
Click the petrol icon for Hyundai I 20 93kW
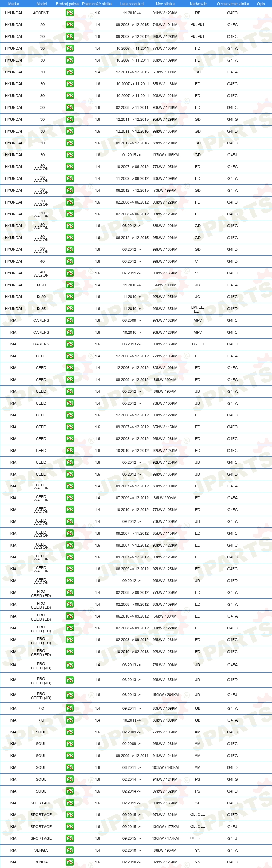tap(70, 37)
